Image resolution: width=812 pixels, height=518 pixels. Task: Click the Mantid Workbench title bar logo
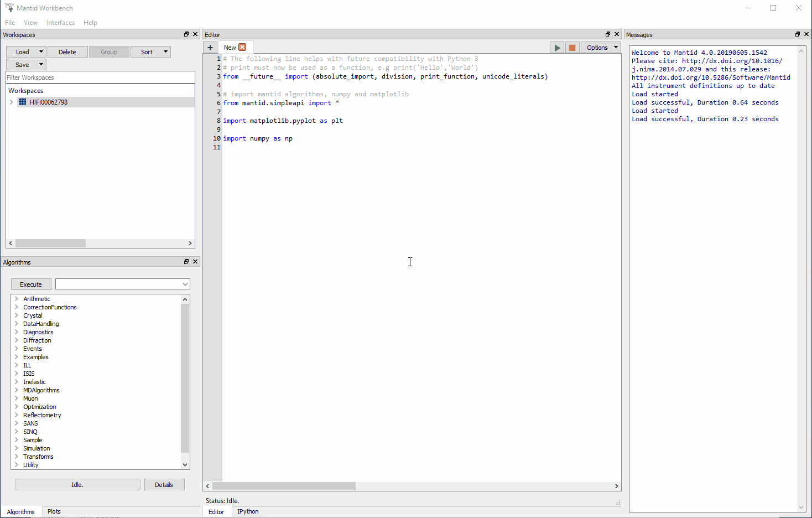tap(9, 8)
